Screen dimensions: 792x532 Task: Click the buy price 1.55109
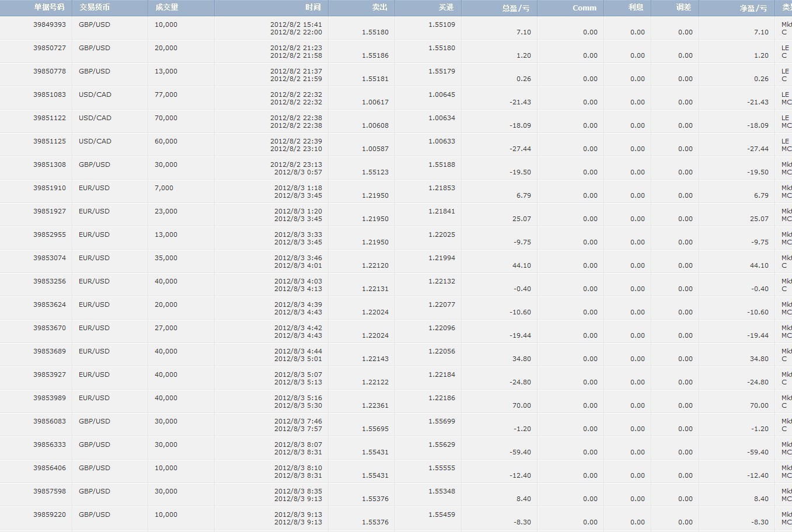[442, 24]
